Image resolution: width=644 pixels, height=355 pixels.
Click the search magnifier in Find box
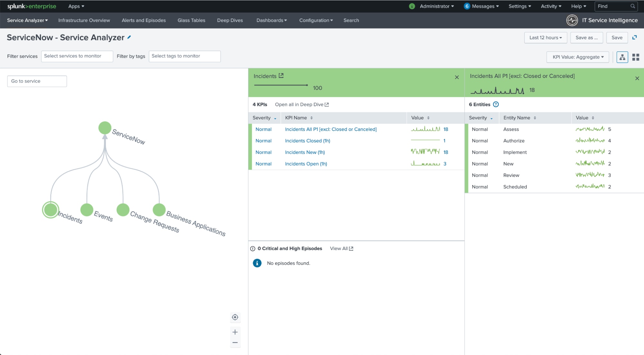(632, 6)
